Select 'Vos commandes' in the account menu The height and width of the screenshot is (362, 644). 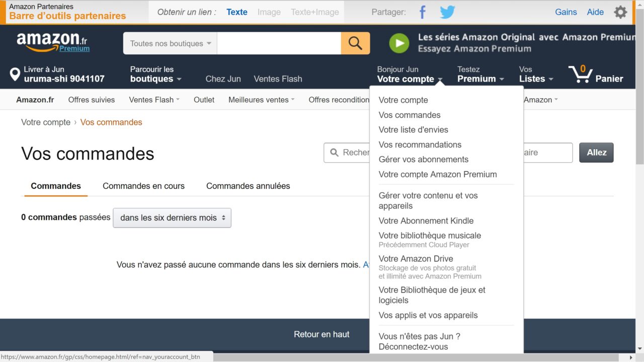pyautogui.click(x=410, y=115)
